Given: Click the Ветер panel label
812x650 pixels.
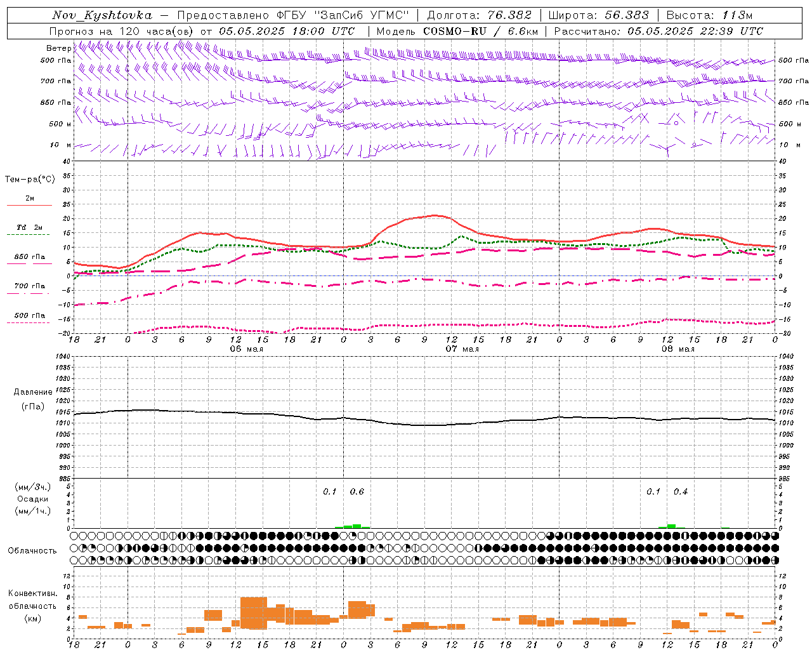Looking at the screenshot, I should click(x=58, y=48).
